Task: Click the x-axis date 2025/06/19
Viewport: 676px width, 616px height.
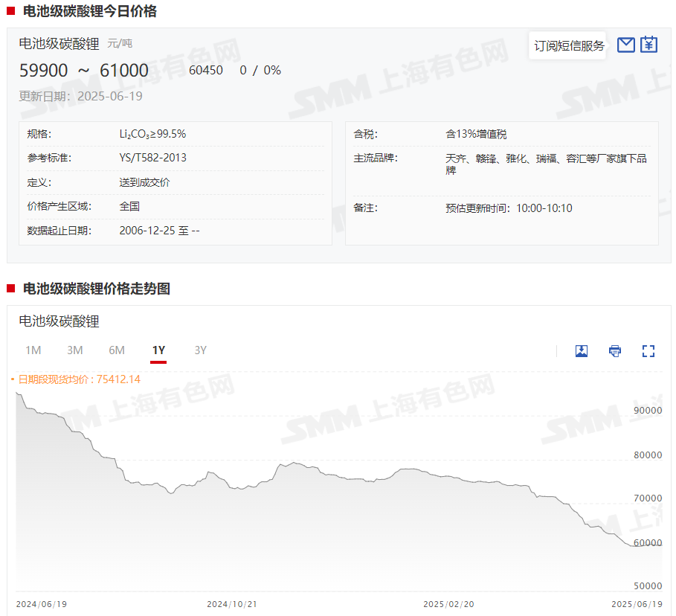Action: tap(637, 604)
